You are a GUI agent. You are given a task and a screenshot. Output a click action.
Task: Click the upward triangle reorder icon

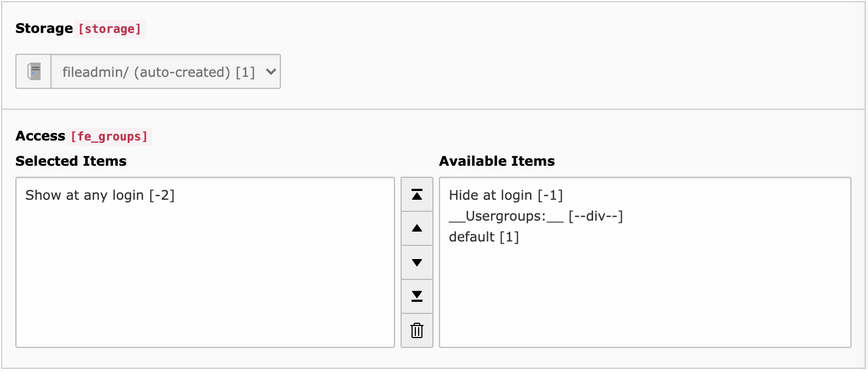(x=417, y=228)
